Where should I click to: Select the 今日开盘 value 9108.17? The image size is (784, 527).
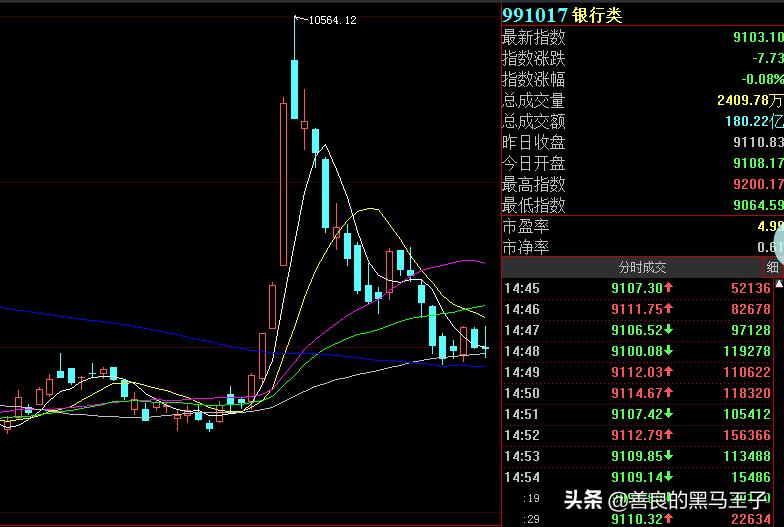click(x=758, y=163)
